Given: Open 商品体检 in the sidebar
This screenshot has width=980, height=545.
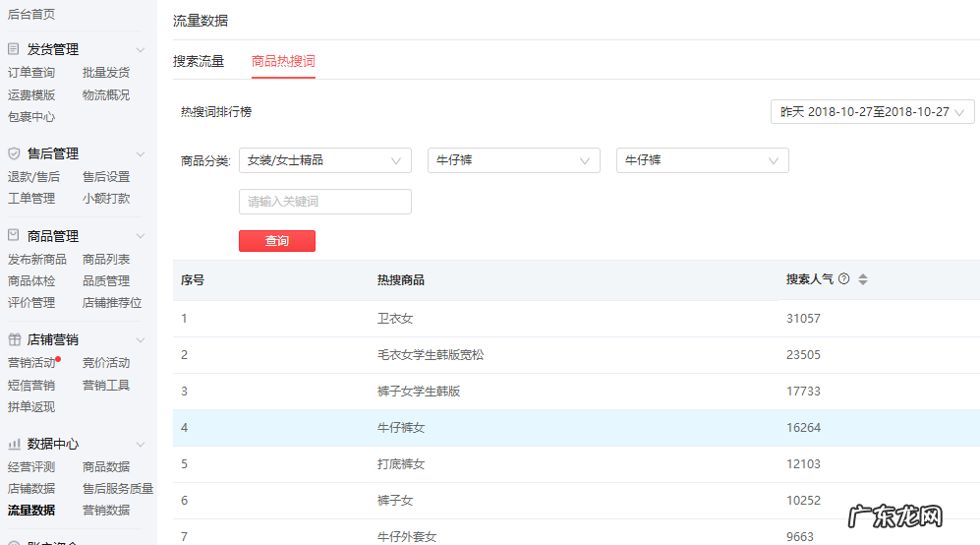Looking at the screenshot, I should 31,281.
